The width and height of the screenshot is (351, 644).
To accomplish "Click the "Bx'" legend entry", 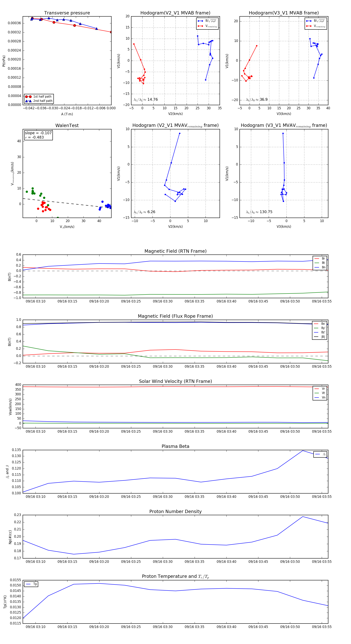I will [x=320, y=324].
